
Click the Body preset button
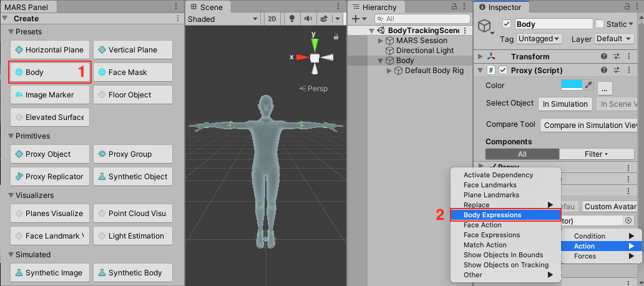coord(44,72)
